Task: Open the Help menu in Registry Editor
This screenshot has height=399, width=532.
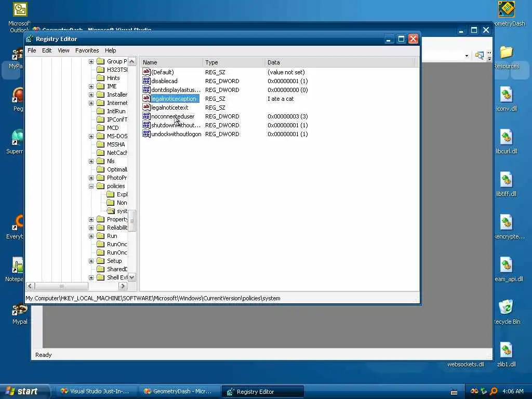Action: pos(110,50)
